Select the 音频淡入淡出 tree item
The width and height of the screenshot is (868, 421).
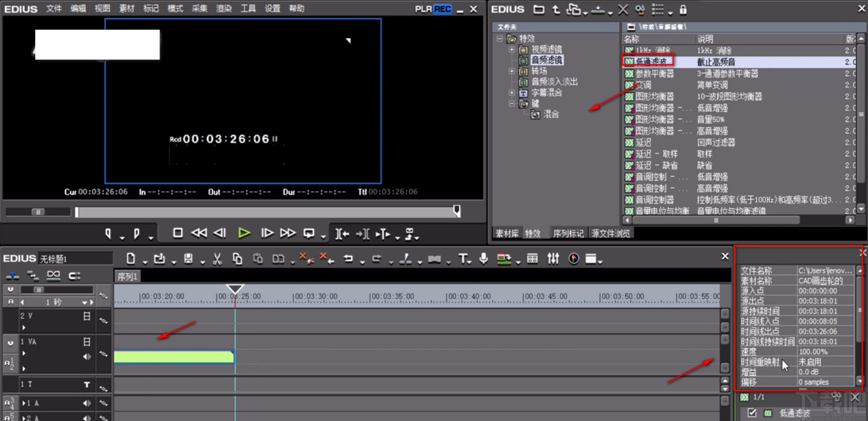coord(554,82)
